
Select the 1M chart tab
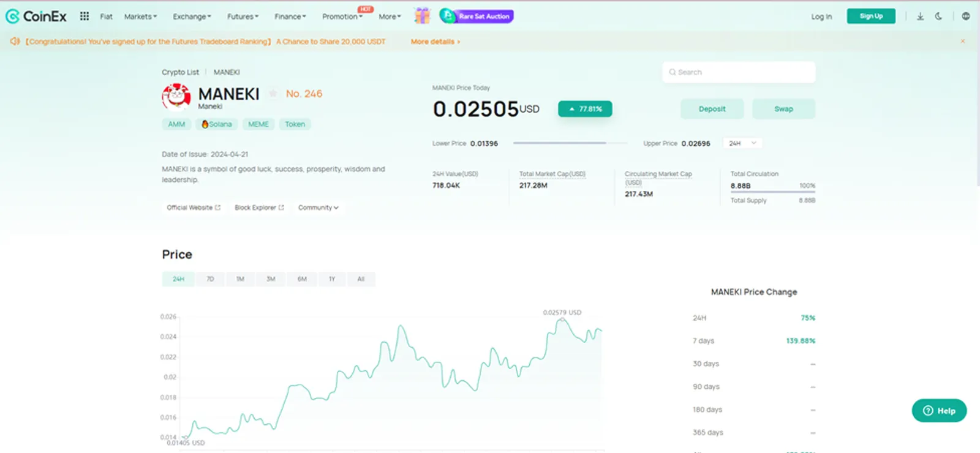240,279
